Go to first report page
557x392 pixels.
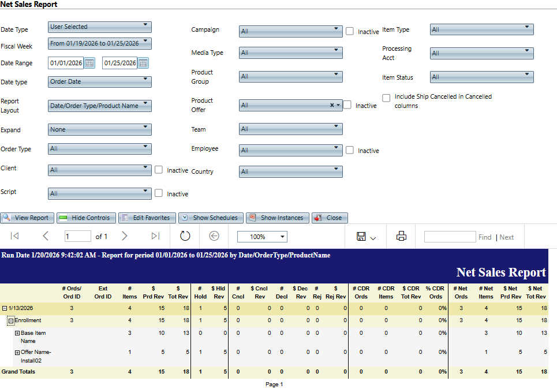pos(15,236)
